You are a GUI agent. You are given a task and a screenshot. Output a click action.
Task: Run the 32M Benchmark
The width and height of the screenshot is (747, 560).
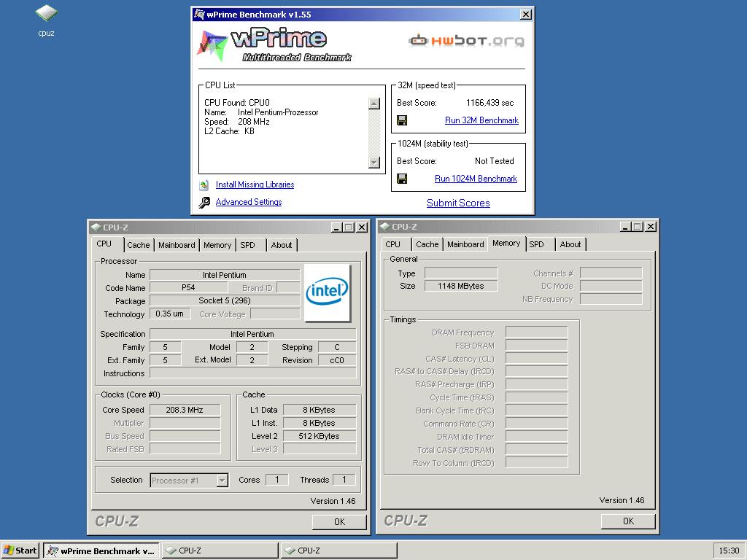pyautogui.click(x=481, y=120)
